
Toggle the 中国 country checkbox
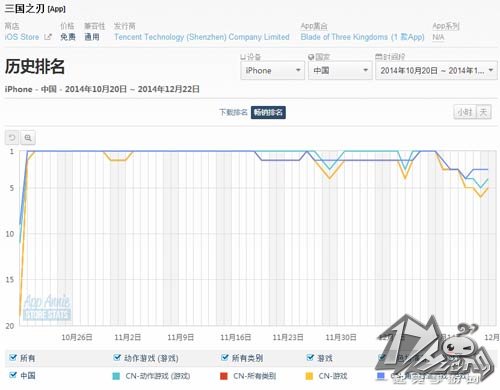[x=13, y=375]
